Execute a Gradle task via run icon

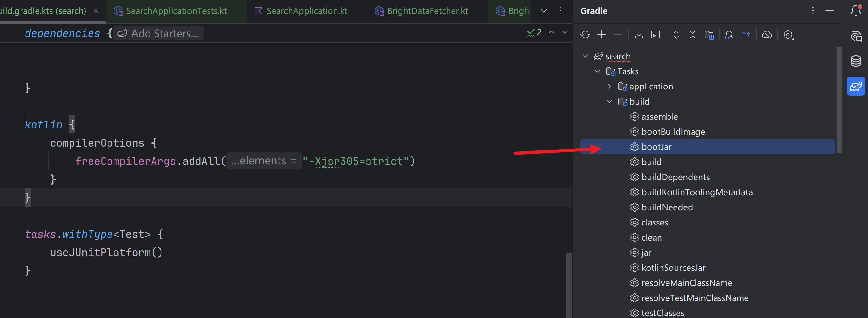pos(655,34)
